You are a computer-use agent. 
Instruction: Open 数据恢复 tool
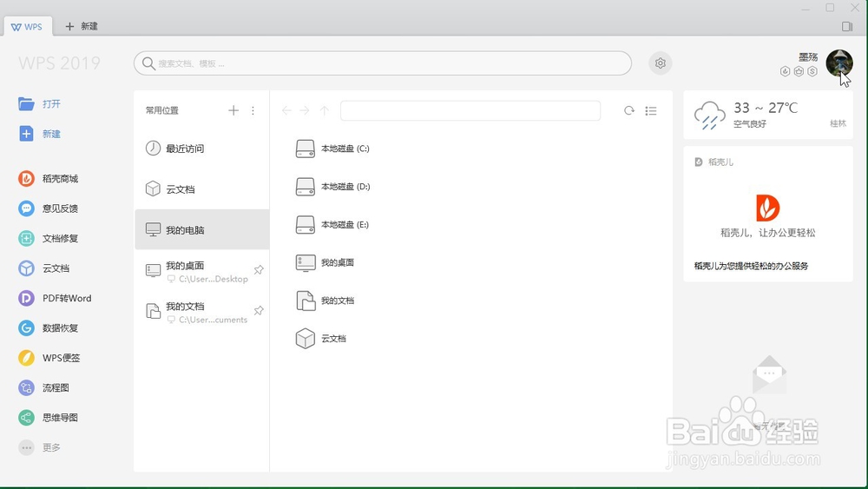pos(49,327)
